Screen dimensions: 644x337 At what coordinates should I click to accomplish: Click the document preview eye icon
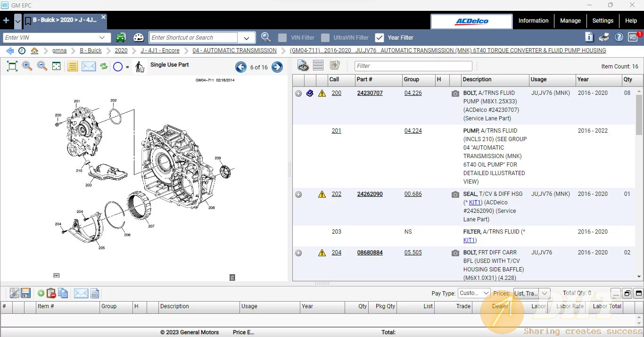[303, 66]
